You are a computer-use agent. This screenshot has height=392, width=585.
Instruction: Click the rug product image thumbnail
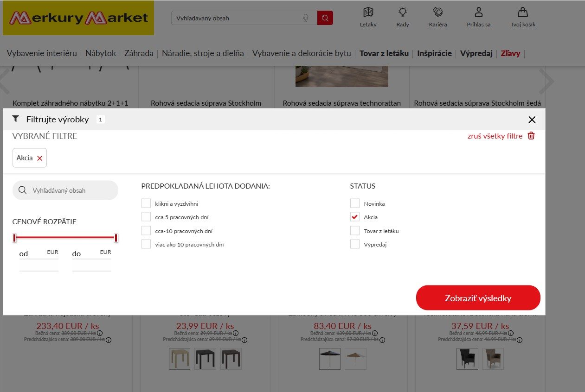click(x=342, y=76)
